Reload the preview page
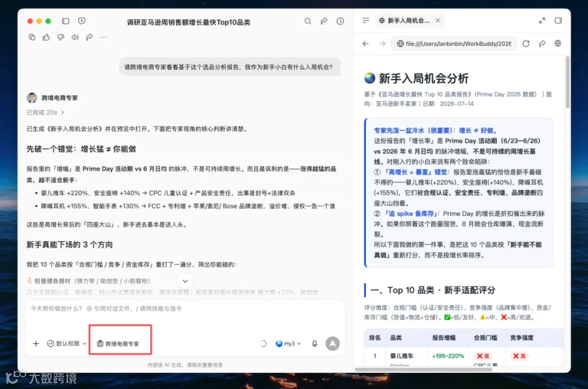This screenshot has width=588, height=389. click(526, 44)
